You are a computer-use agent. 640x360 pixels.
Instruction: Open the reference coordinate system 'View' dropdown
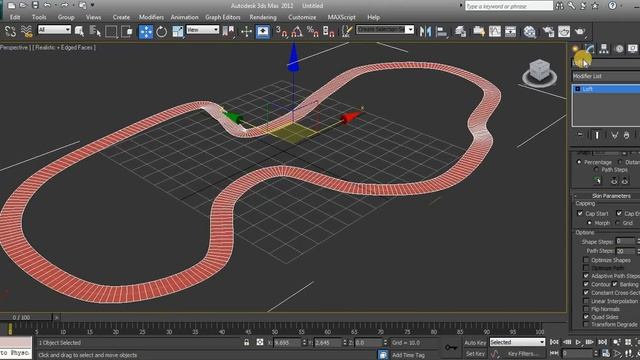click(202, 30)
